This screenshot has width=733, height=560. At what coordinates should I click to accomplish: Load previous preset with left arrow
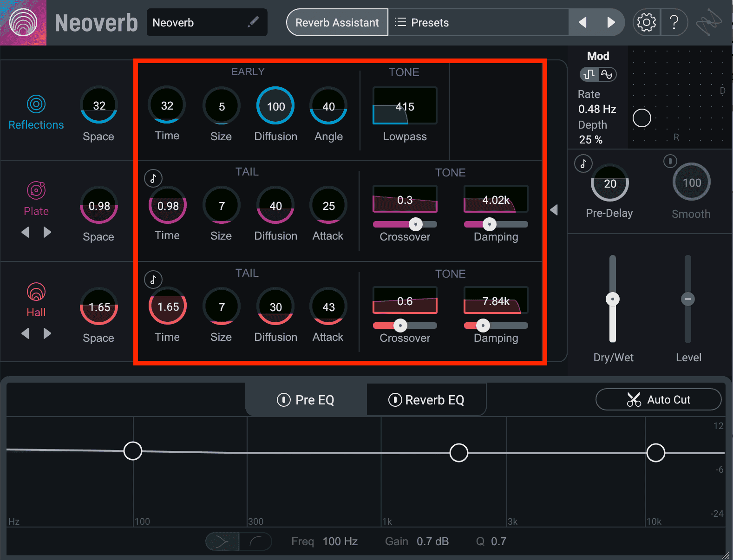point(582,22)
